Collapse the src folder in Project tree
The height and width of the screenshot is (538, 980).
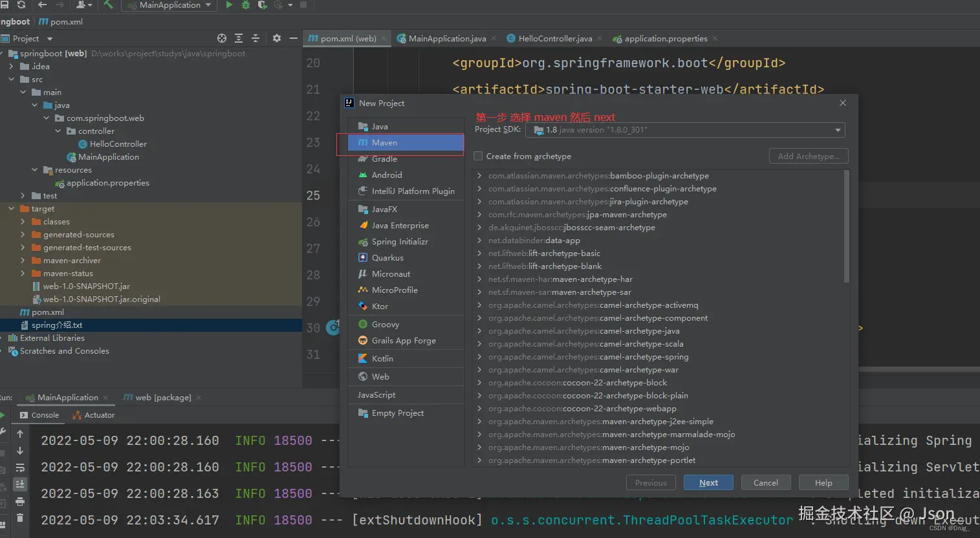pyautogui.click(x=12, y=79)
